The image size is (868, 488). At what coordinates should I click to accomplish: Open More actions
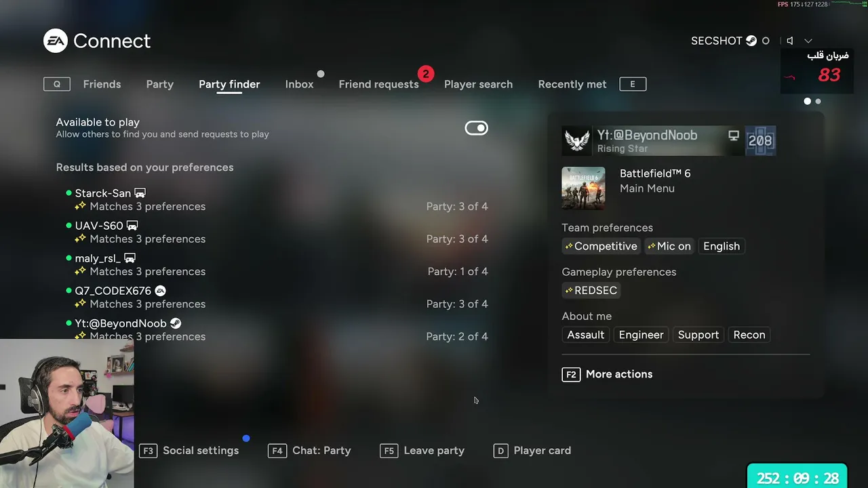619,374
